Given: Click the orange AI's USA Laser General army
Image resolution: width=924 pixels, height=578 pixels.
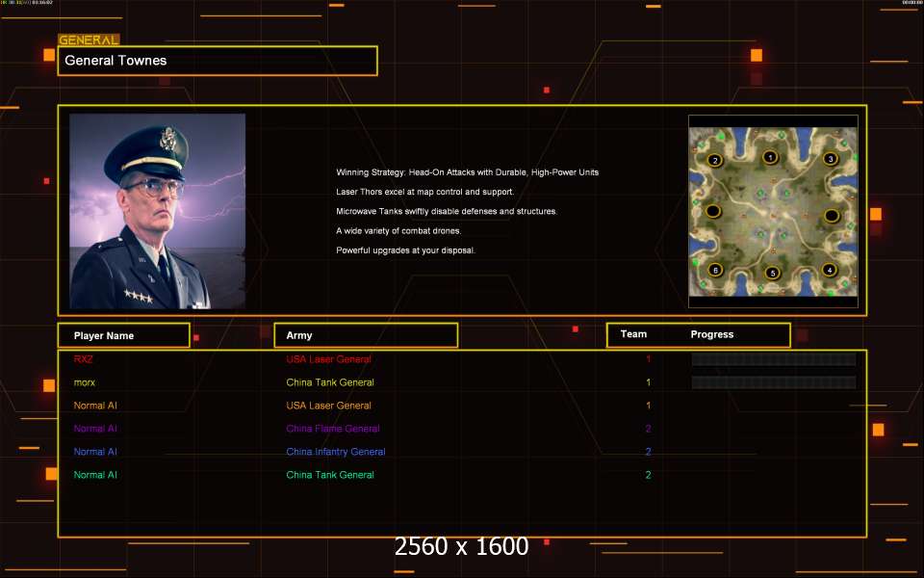Looking at the screenshot, I should pos(329,406).
